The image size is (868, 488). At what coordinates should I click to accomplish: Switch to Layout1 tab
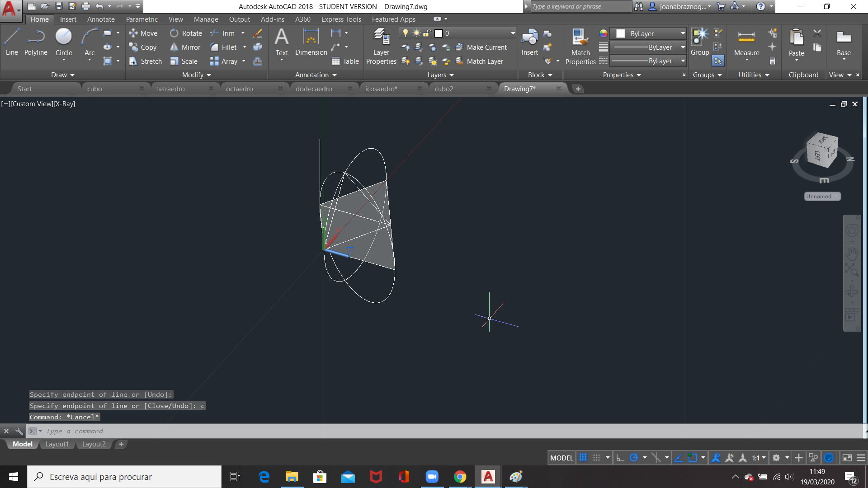(57, 444)
